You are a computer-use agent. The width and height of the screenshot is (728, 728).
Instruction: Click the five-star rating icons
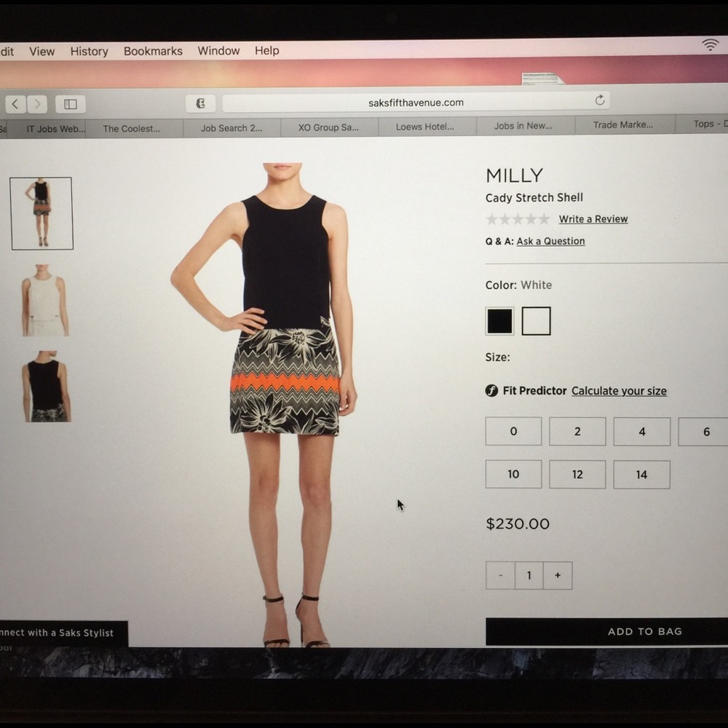click(x=518, y=219)
